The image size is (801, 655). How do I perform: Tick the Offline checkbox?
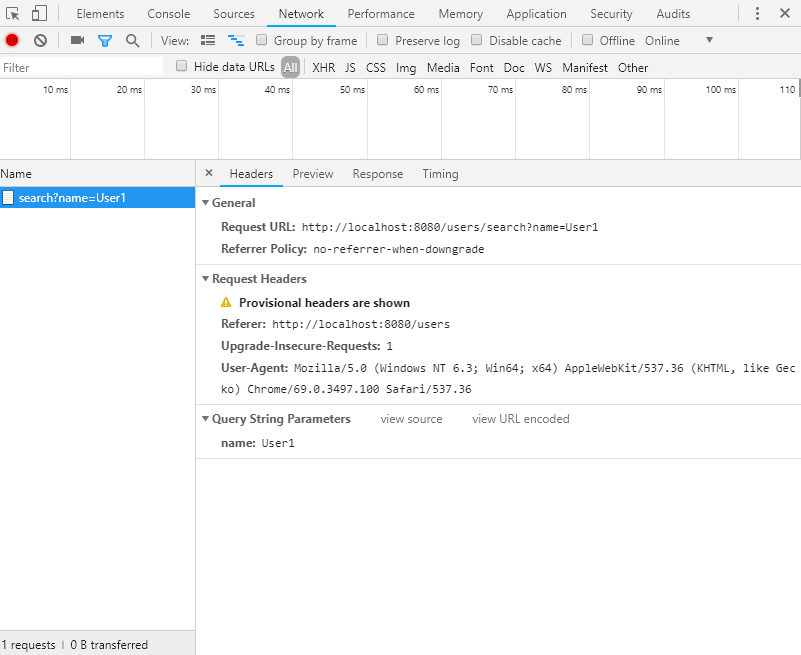(x=587, y=40)
